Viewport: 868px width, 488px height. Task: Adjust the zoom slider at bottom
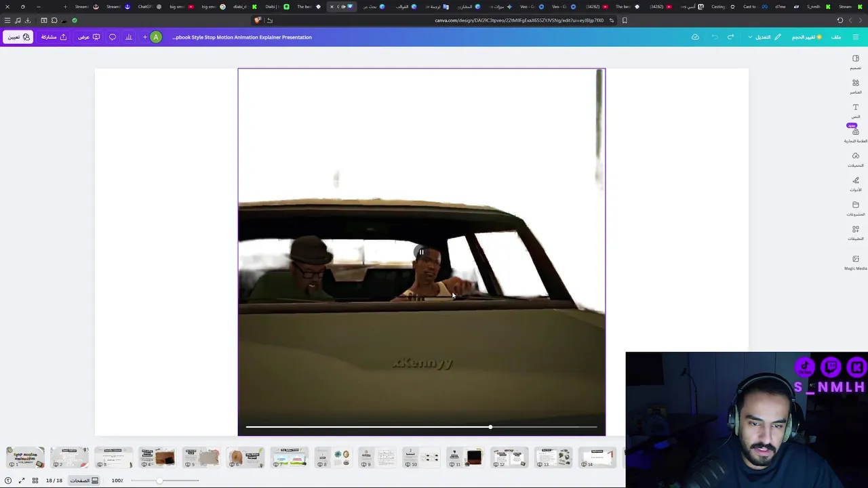click(x=159, y=481)
